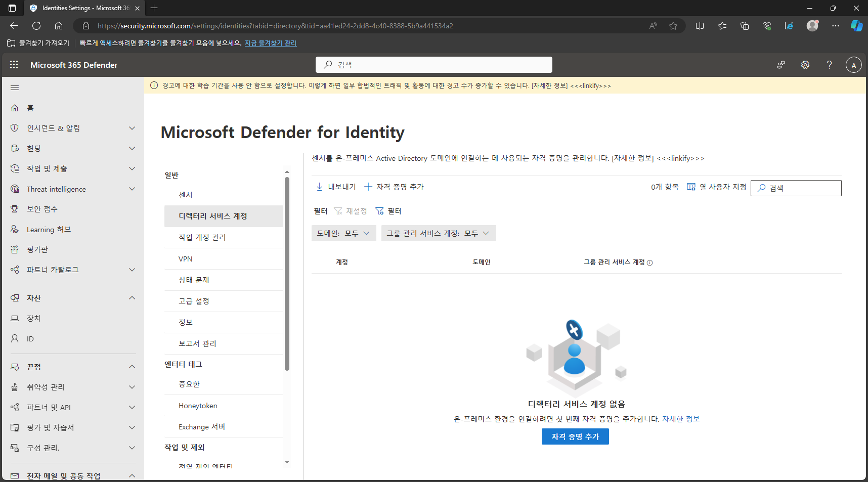This screenshot has height=482, width=868.
Task: Open Copilot icon in browser toolbar
Action: click(x=856, y=26)
